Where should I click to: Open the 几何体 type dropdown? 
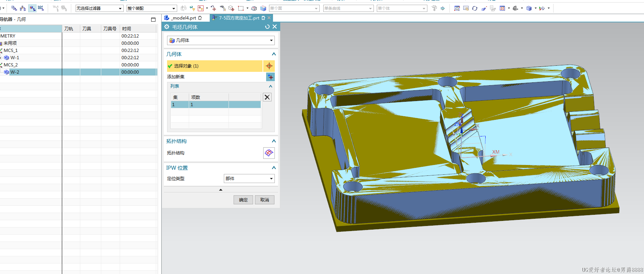click(221, 40)
